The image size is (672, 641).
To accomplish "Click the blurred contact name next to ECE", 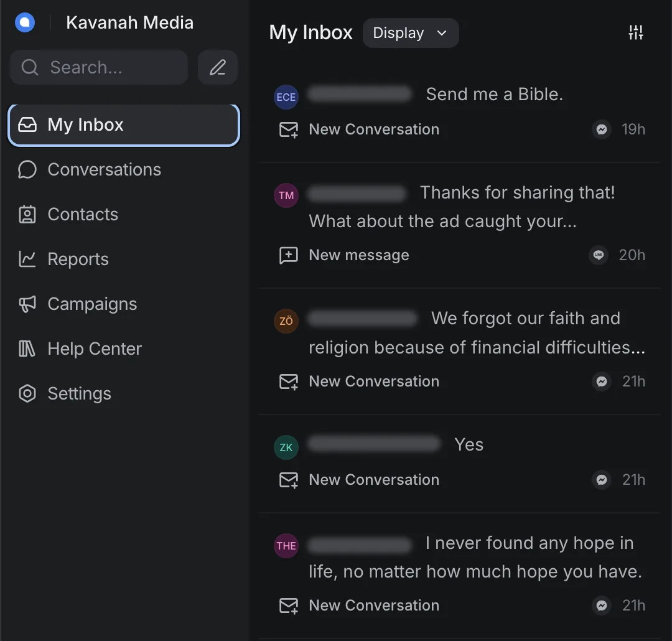I will (x=360, y=93).
